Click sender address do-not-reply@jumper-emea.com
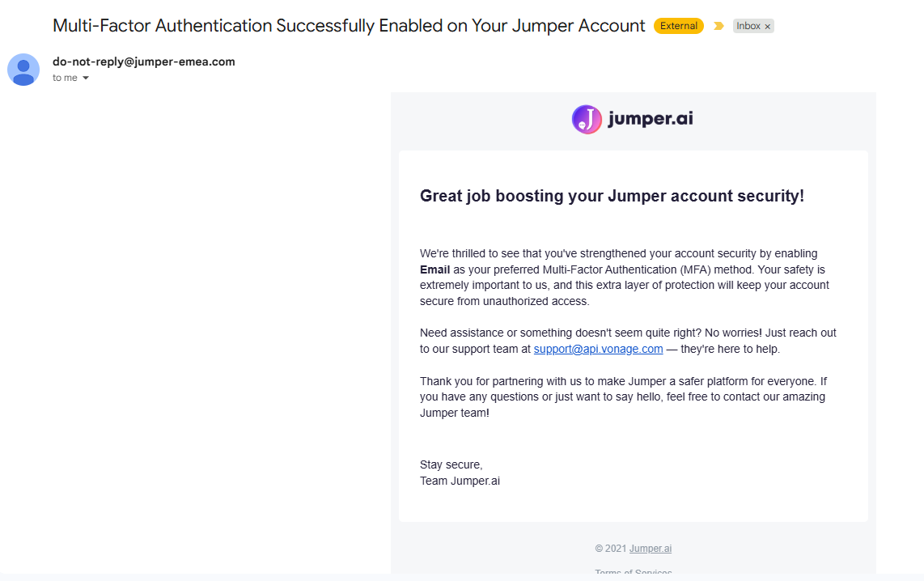The height and width of the screenshot is (581, 924). (x=144, y=61)
